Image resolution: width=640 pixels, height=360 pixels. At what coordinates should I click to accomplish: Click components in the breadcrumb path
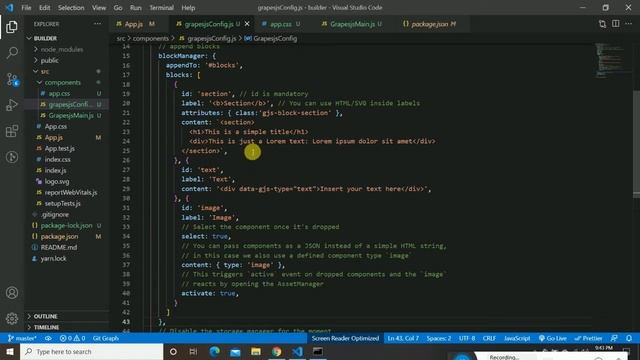[150, 38]
